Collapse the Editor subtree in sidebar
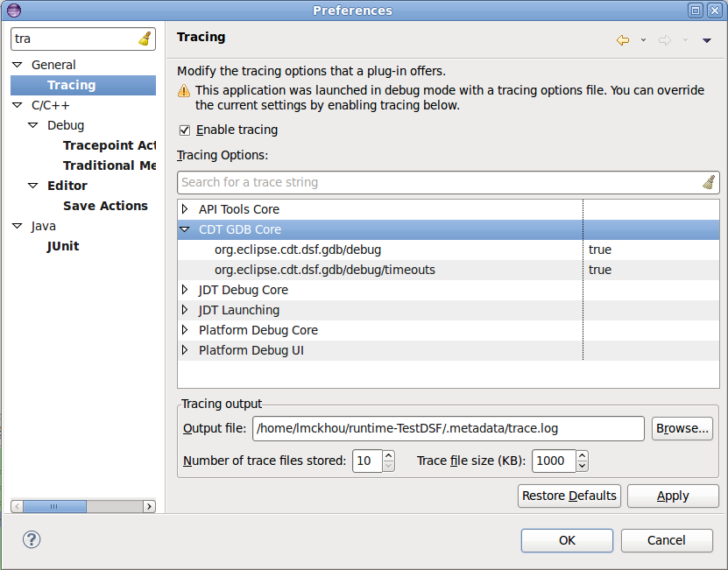This screenshot has height=570, width=728. pos(33,186)
